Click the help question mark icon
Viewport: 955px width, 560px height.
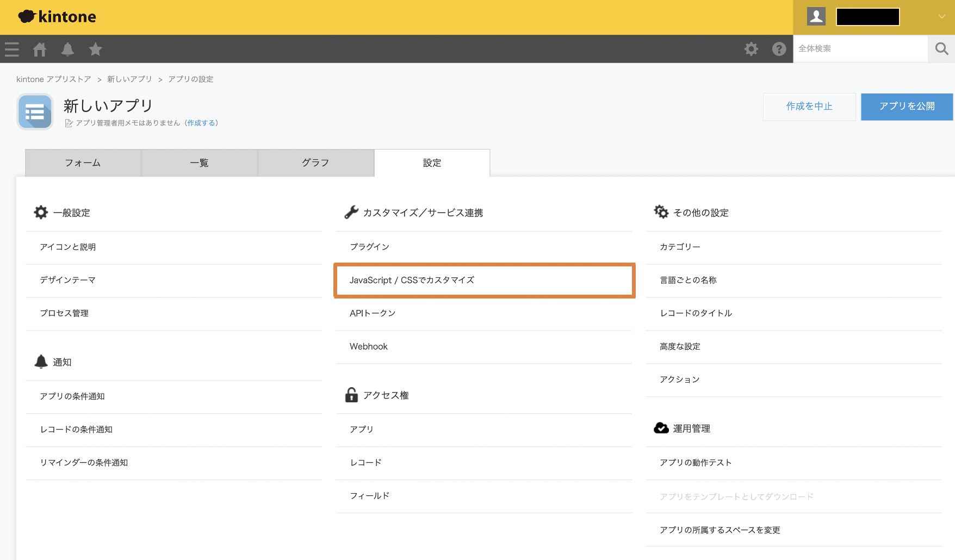click(779, 49)
